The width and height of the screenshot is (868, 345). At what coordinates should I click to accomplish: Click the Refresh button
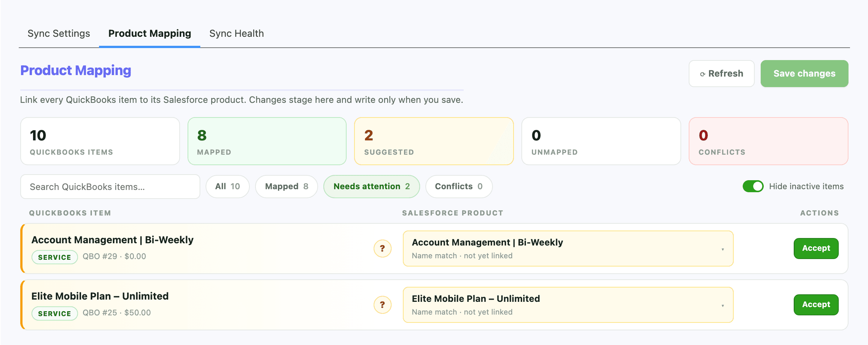click(x=721, y=74)
